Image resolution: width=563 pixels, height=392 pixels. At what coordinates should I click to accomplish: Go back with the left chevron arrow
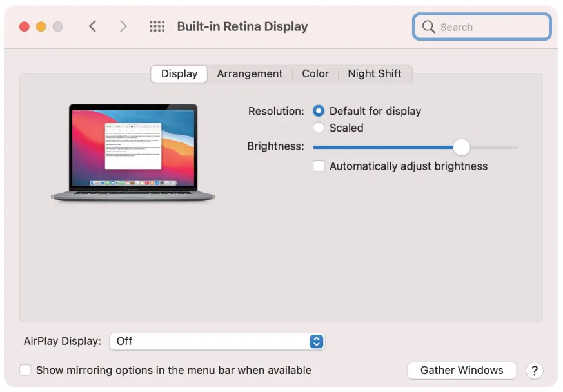pyautogui.click(x=93, y=26)
